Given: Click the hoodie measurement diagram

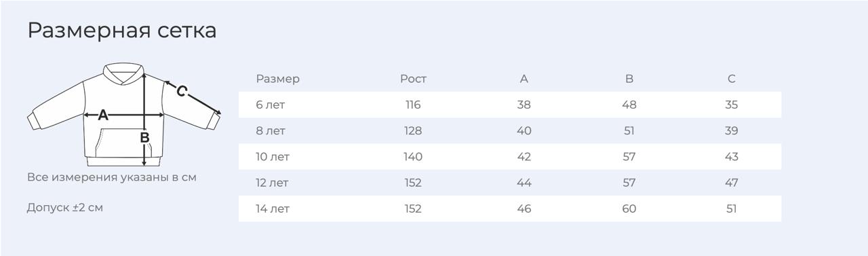Looking at the screenshot, I should (x=125, y=115).
